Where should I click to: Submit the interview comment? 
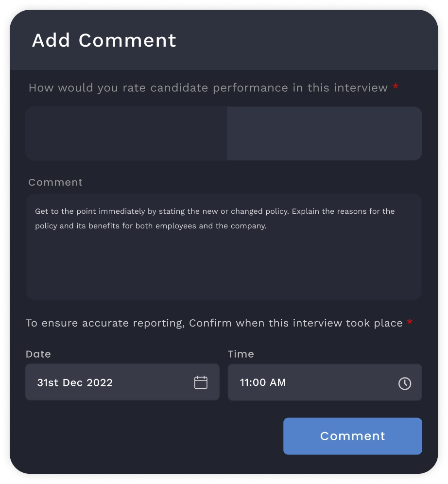point(353,436)
